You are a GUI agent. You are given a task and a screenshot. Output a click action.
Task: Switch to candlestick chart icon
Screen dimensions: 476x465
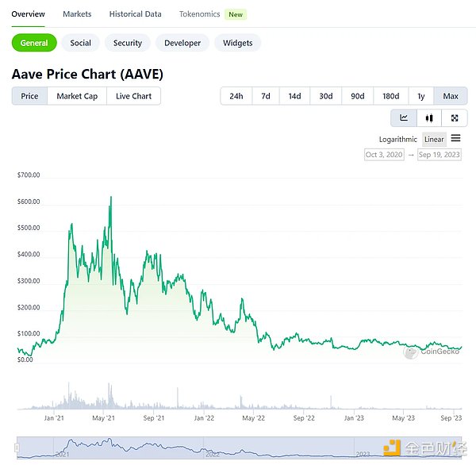coord(429,118)
